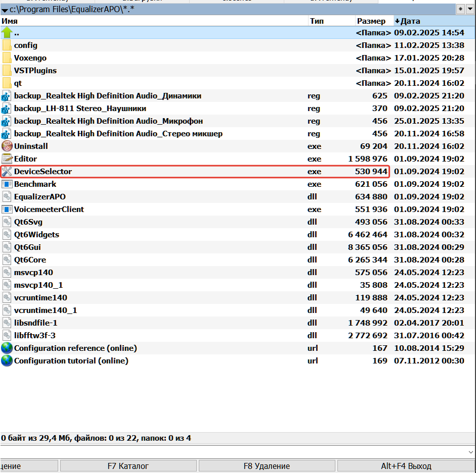Click reg icon of backup Динамики file
Image resolution: width=476 pixels, height=473 pixels.
click(6, 96)
